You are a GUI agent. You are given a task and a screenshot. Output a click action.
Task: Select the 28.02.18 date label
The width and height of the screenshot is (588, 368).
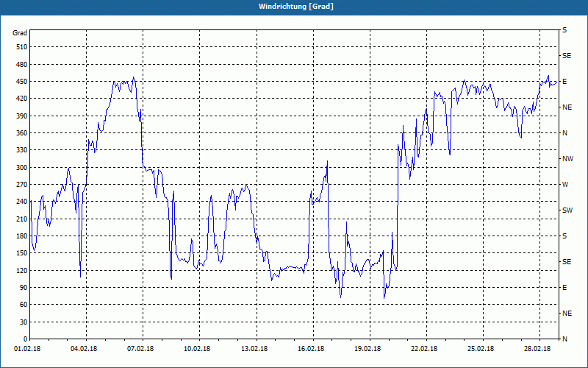pyautogui.click(x=537, y=349)
